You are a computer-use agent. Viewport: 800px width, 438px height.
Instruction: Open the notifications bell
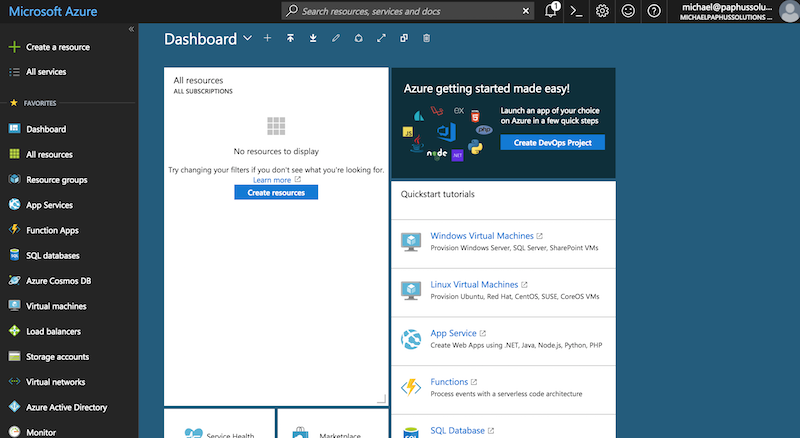(x=552, y=11)
